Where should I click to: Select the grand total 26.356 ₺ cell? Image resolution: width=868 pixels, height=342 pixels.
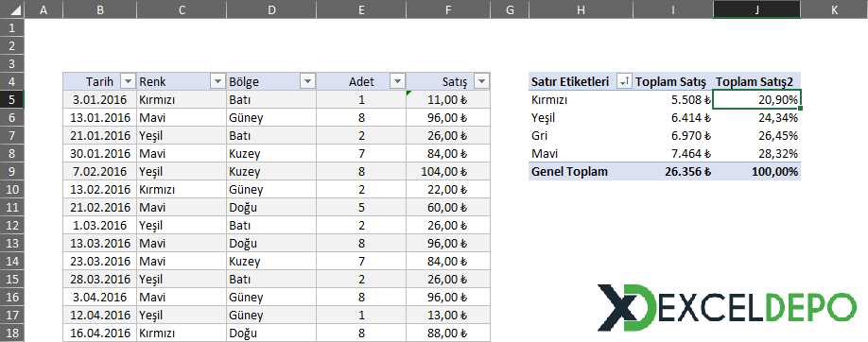click(x=672, y=172)
